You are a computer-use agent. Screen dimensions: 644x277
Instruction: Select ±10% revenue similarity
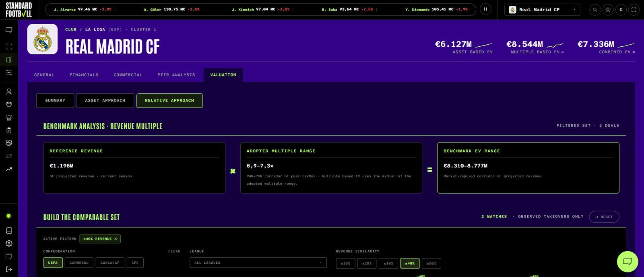pos(345,263)
